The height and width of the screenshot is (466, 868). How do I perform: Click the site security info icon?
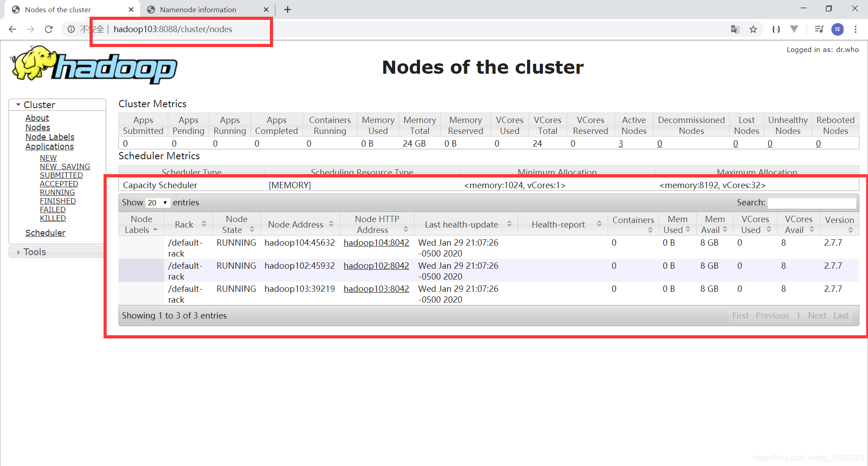pos(71,29)
